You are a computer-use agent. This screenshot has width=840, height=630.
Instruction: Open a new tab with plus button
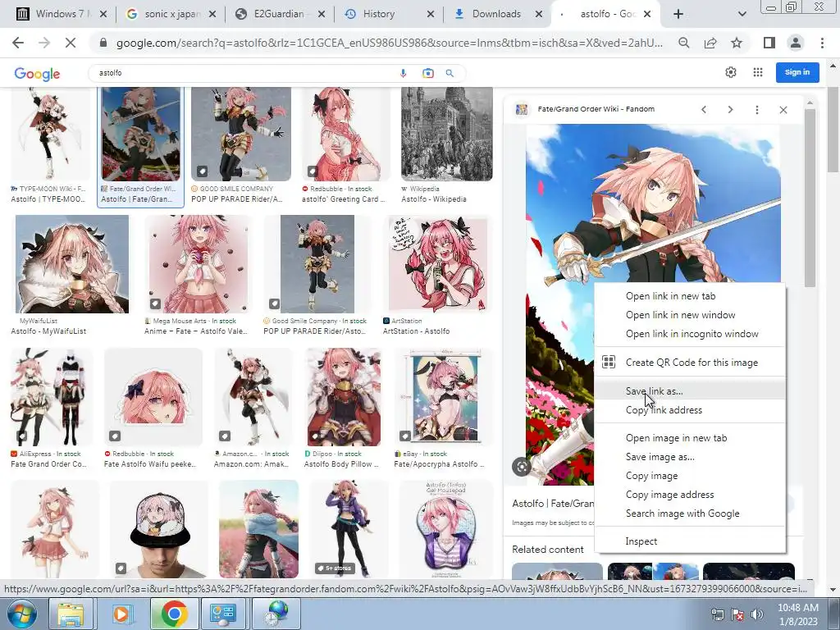point(678,14)
